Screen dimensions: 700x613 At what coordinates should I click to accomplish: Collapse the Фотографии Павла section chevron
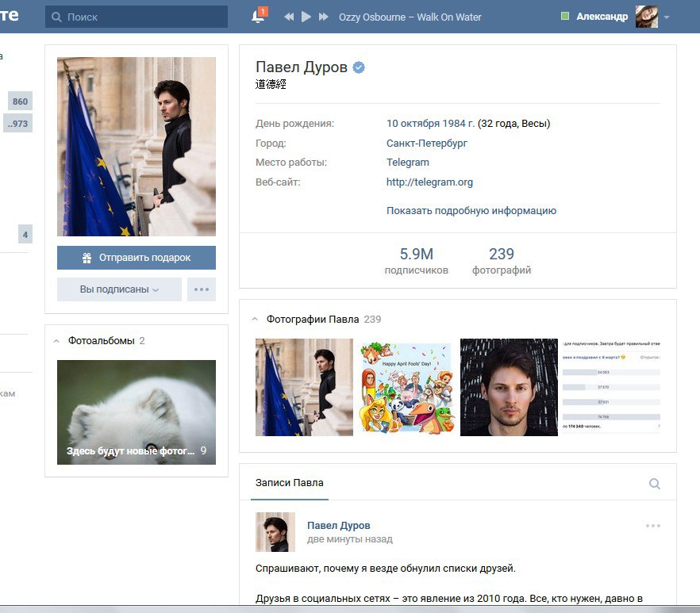click(255, 320)
